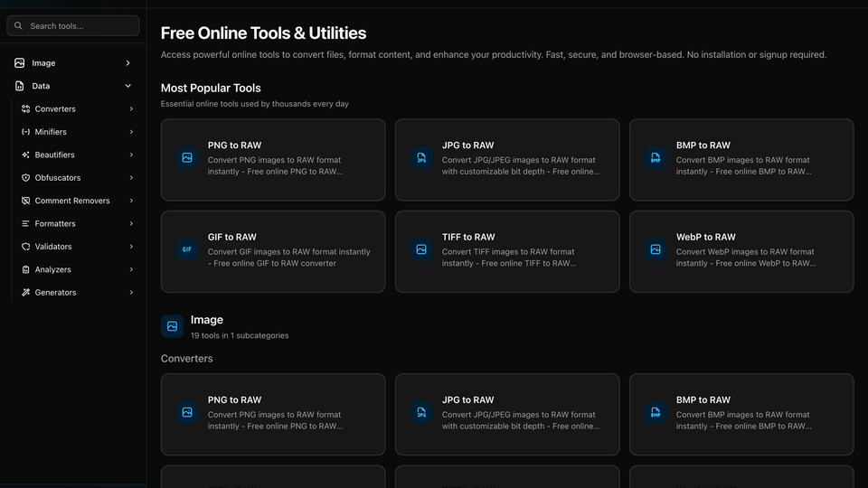
Task: Click the Analyzers clipboard icon
Action: pos(25,269)
